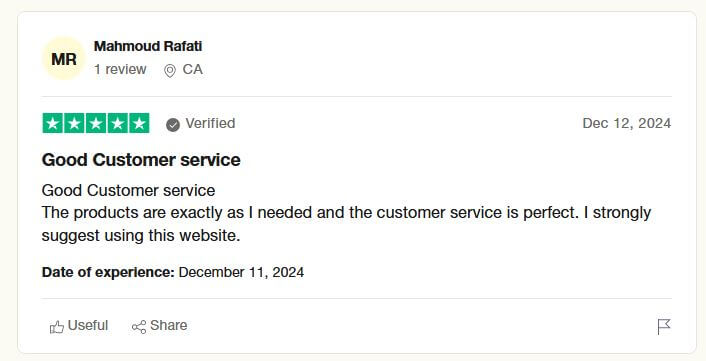The image size is (706, 361).
Task: Click the Verified checkmark badge icon
Action: click(173, 125)
